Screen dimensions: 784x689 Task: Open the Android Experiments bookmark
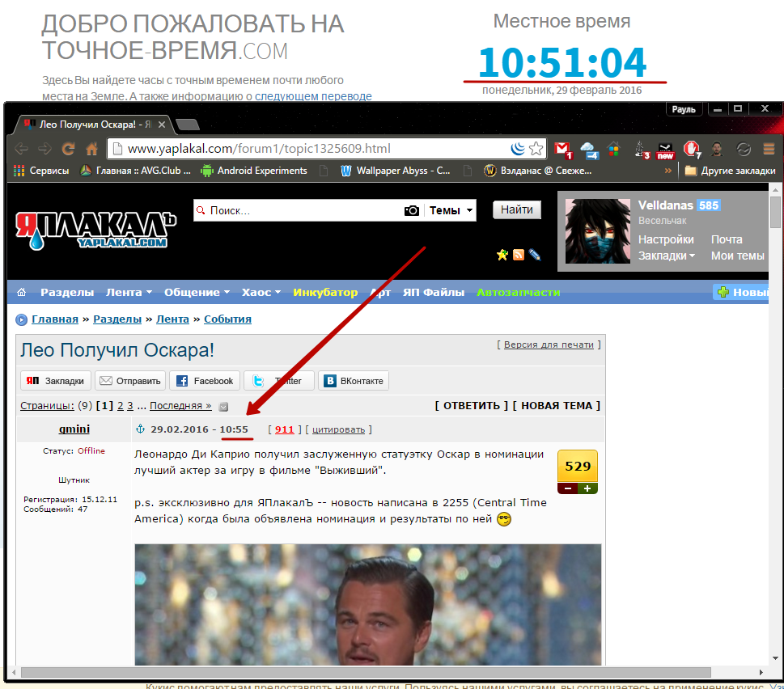coord(253,171)
